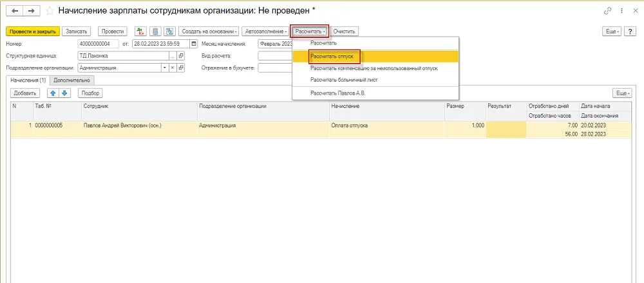Select Рассчитать отпуск from the menu
The image size is (644, 283).
375,56
